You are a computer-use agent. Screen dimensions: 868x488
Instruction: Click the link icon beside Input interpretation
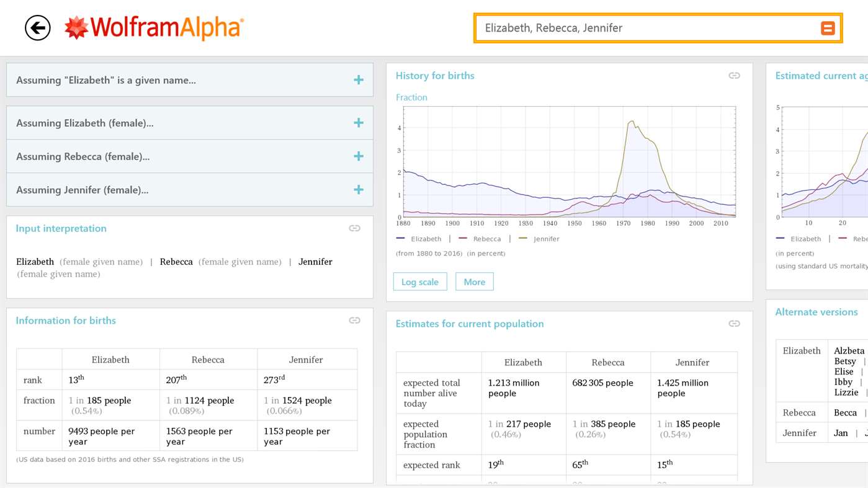(x=354, y=228)
